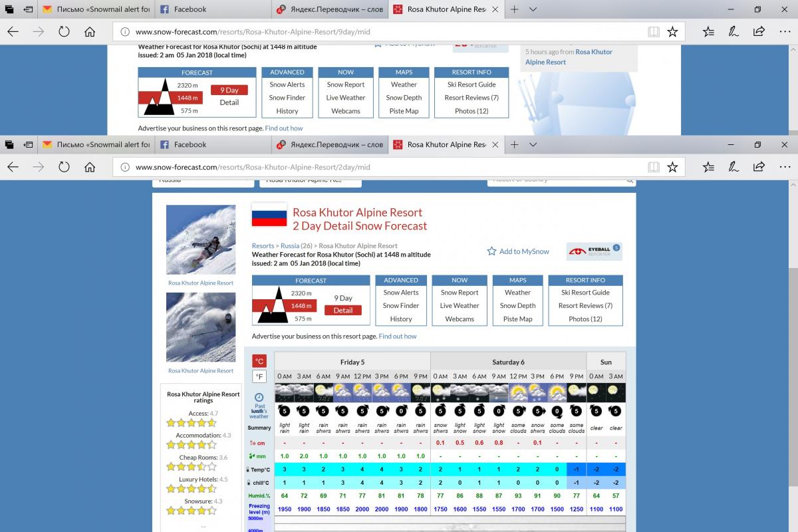
Task: Switch temperature units to °F
Action: [259, 376]
